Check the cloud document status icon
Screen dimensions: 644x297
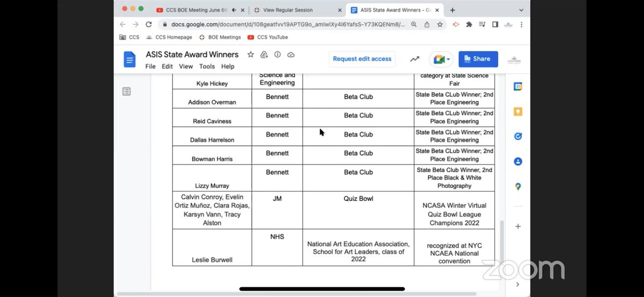pyautogui.click(x=291, y=55)
